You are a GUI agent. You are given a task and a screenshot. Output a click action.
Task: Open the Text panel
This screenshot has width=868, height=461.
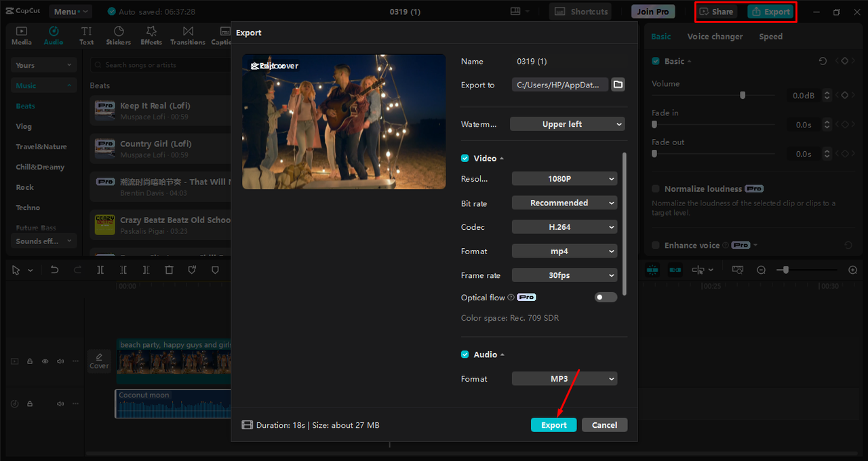tap(86, 36)
